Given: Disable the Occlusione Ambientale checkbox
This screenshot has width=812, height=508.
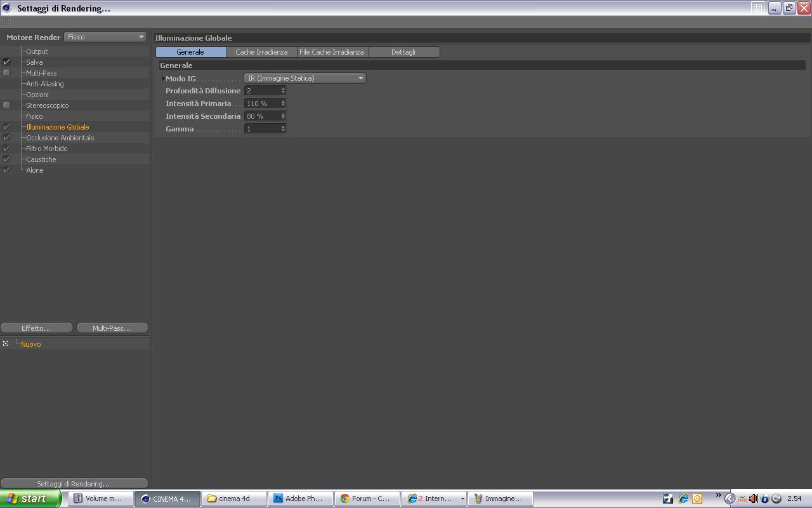Looking at the screenshot, I should pyautogui.click(x=7, y=138).
